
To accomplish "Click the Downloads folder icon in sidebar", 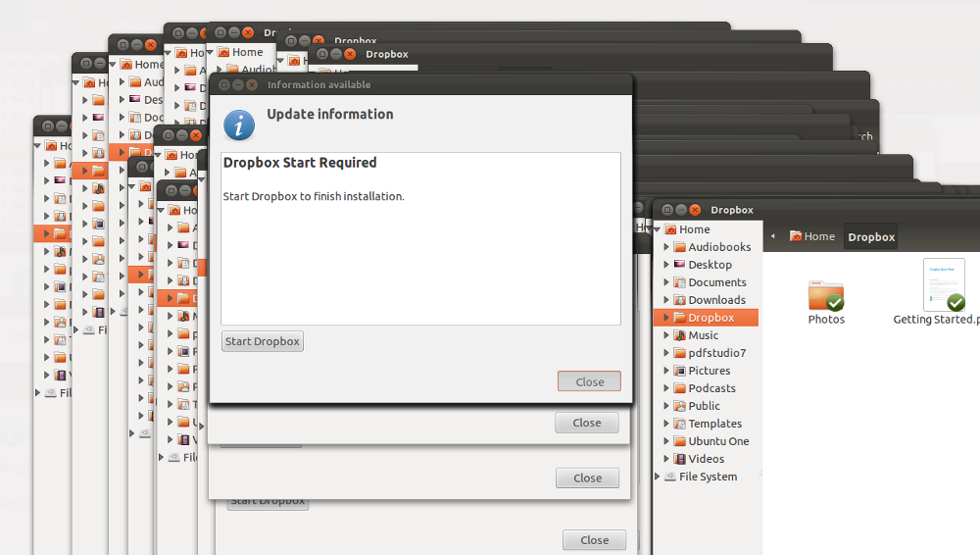I will (x=679, y=300).
